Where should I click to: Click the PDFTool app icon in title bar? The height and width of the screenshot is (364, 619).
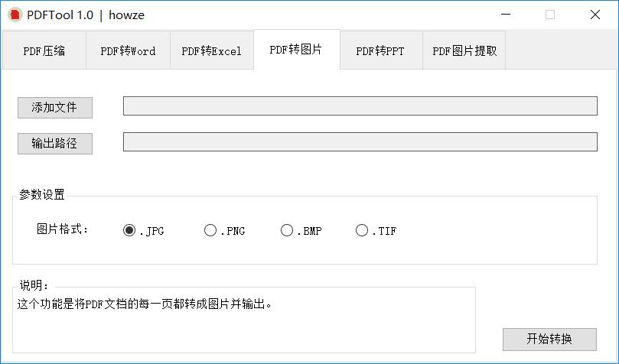click(15, 15)
